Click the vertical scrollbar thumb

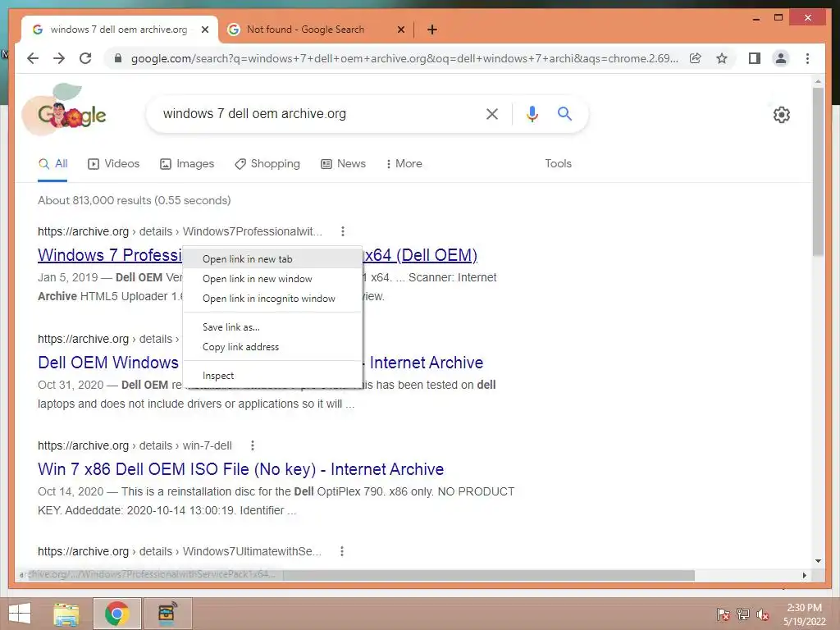818,171
